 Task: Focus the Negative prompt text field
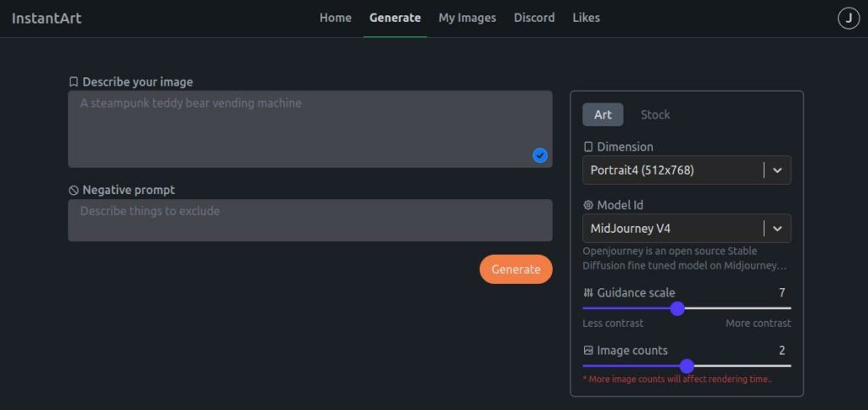coord(310,220)
